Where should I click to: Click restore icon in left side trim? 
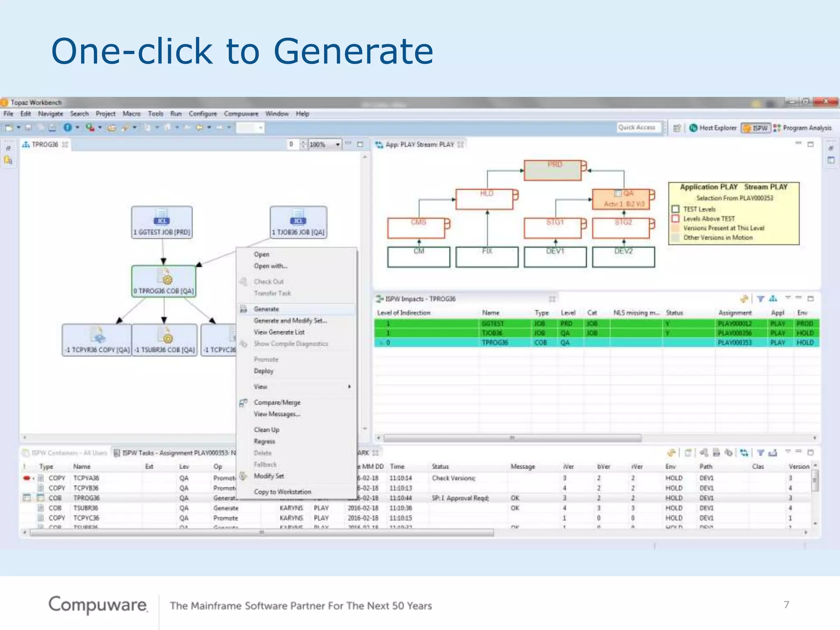pos(9,148)
